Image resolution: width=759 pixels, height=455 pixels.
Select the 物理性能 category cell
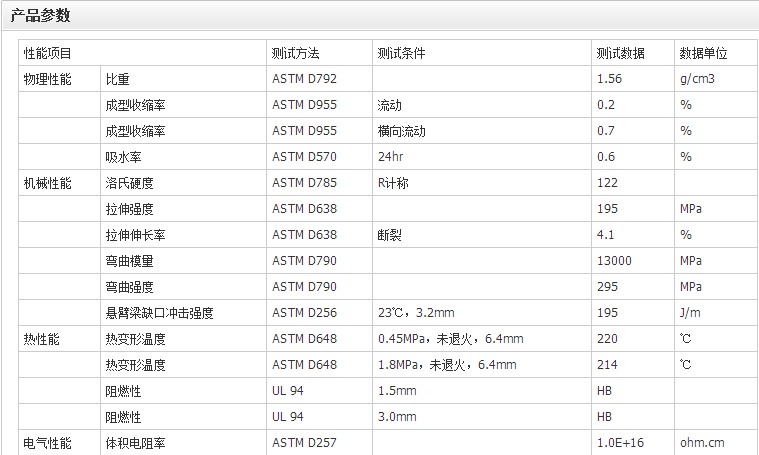pyautogui.click(x=47, y=79)
